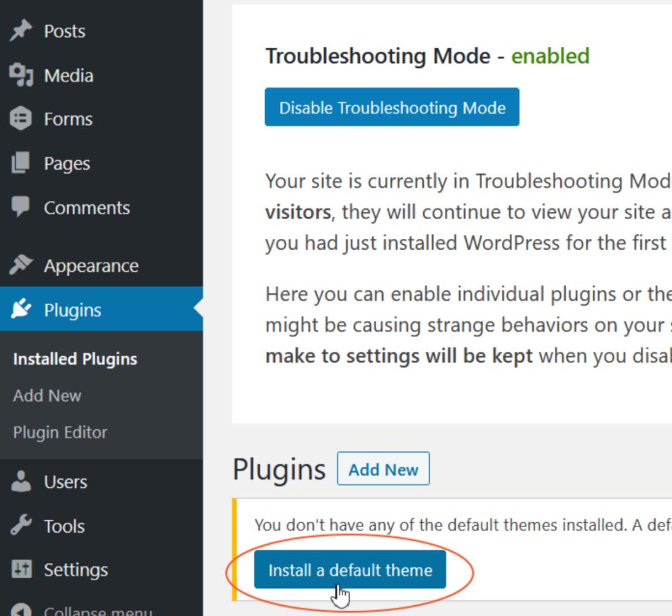Install a default theme
This screenshot has height=616, width=672.
coord(350,571)
